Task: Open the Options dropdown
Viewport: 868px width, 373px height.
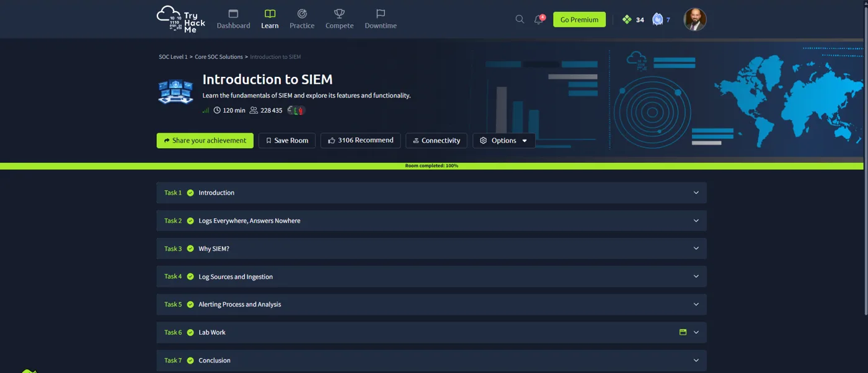Action: (504, 141)
